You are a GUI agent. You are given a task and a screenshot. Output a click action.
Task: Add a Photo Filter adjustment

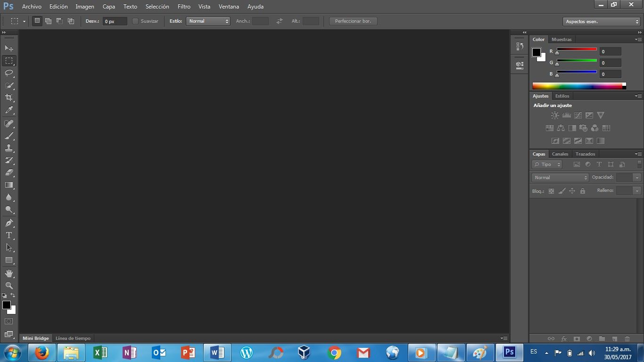(x=583, y=128)
